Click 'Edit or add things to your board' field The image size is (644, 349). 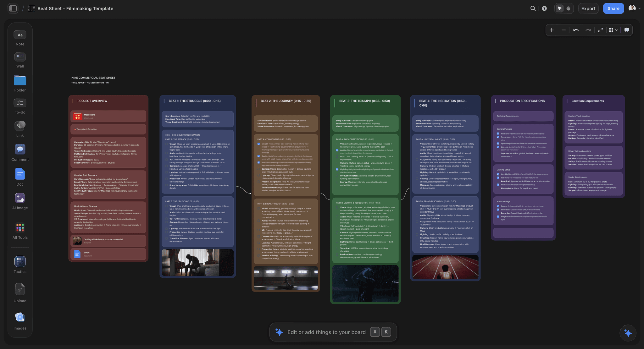coord(333,332)
